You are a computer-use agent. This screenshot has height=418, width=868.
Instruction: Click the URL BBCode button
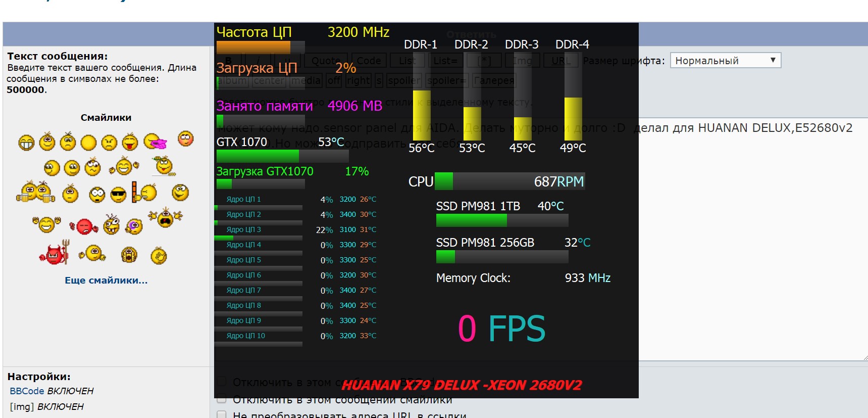tap(561, 61)
